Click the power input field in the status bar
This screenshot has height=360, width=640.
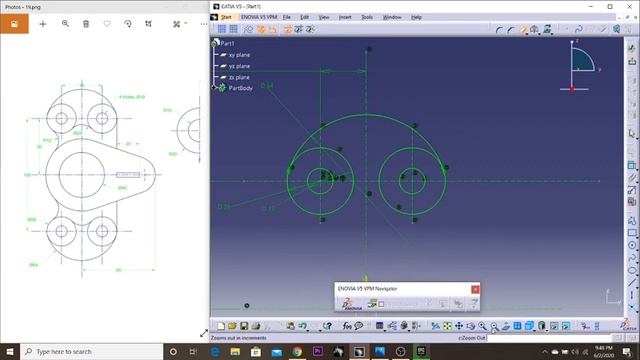pyautogui.click(x=549, y=338)
